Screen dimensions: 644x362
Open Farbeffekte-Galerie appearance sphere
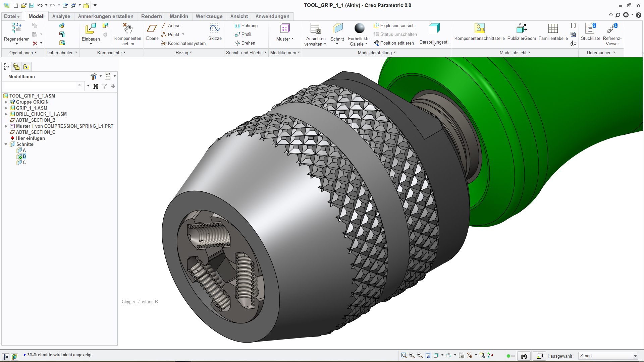(359, 28)
